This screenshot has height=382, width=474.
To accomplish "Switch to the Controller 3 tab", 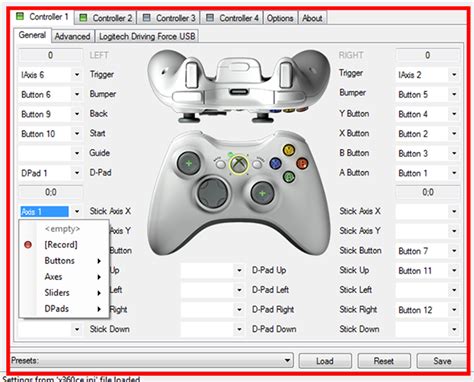I will (x=169, y=18).
